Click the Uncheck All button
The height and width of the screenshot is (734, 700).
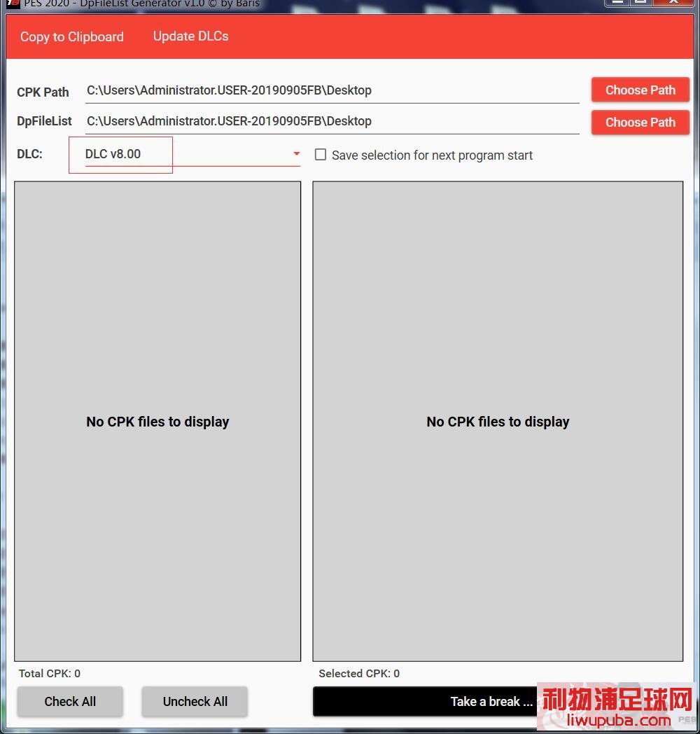195,701
